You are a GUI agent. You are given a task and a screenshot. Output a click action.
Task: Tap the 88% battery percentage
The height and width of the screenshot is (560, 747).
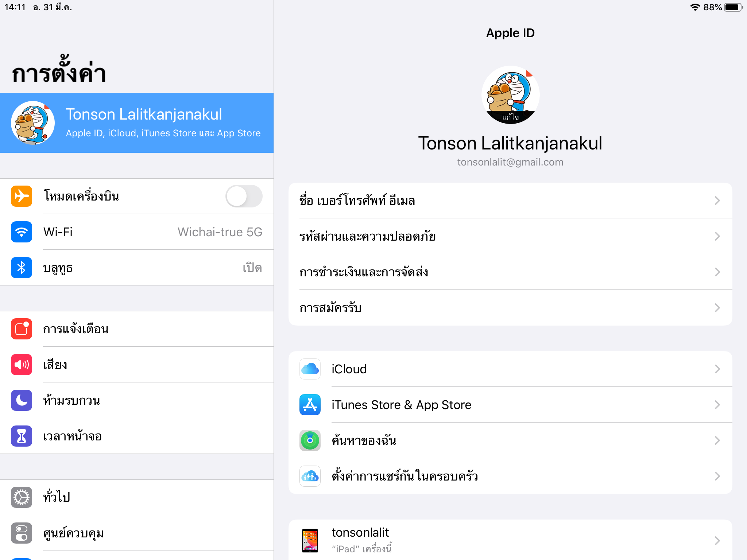713,7
